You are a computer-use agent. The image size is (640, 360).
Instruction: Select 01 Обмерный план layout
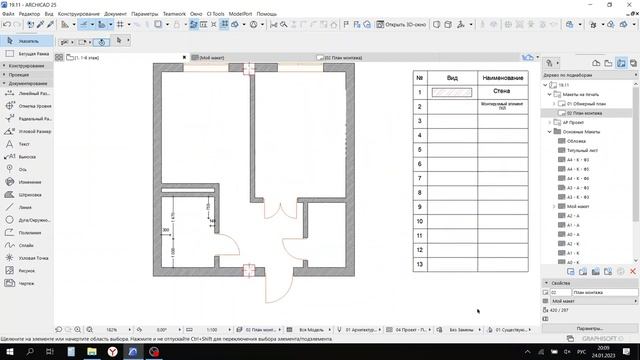586,104
